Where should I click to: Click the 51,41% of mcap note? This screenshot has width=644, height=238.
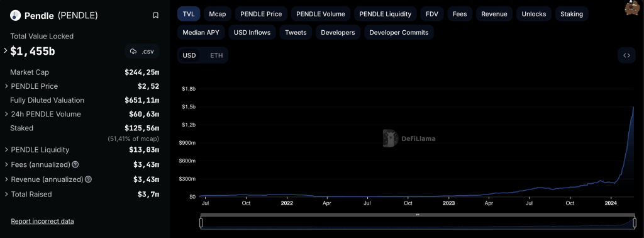[x=133, y=139]
